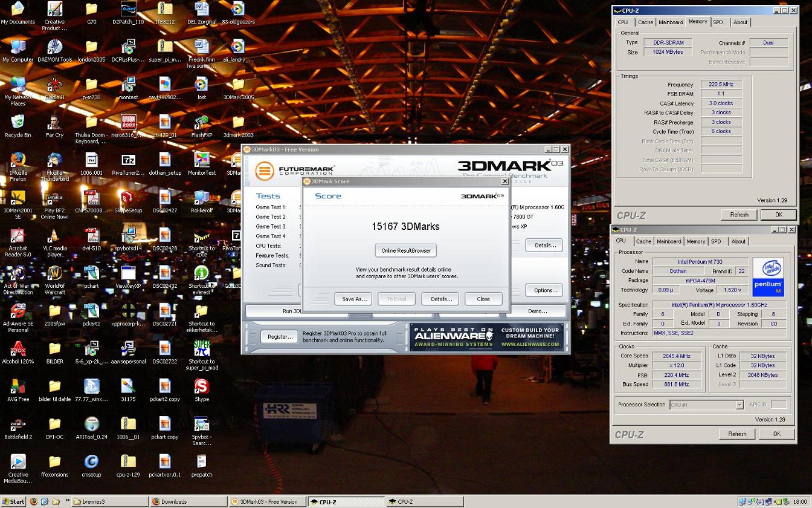The width and height of the screenshot is (812, 508).
Task: Switch to the Downloads taskbar window
Action: [x=188, y=501]
